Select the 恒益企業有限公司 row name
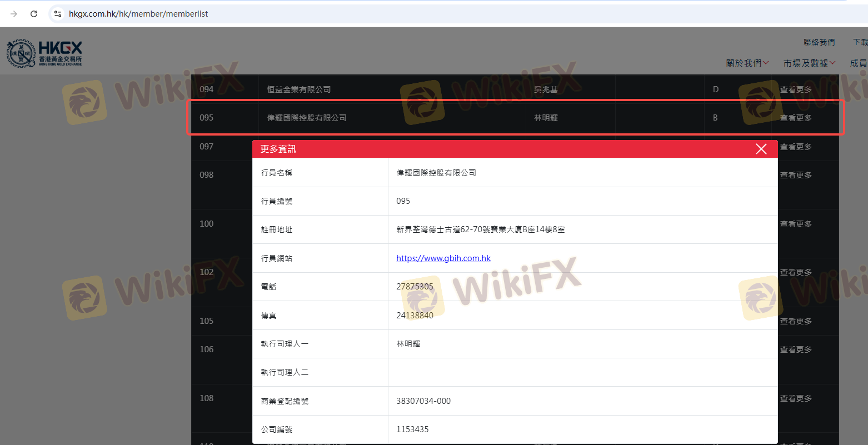Image resolution: width=868 pixels, height=445 pixels. pyautogui.click(x=299, y=89)
